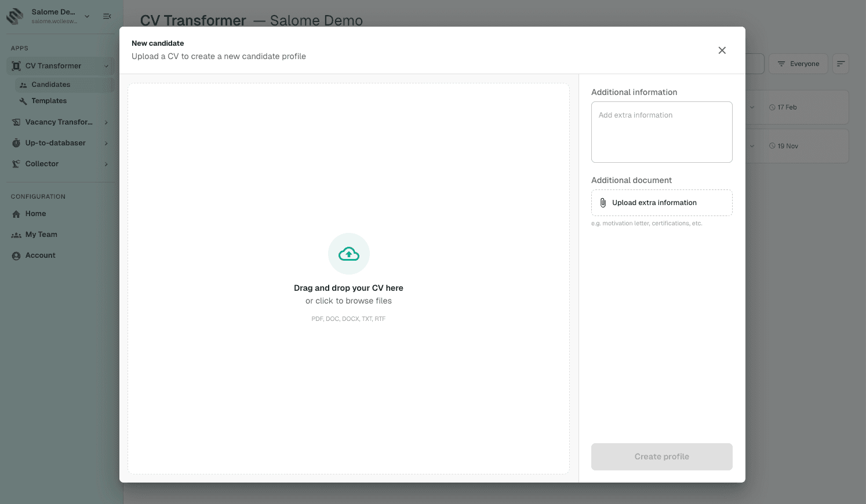Click the 17 Feb date text

787,107
